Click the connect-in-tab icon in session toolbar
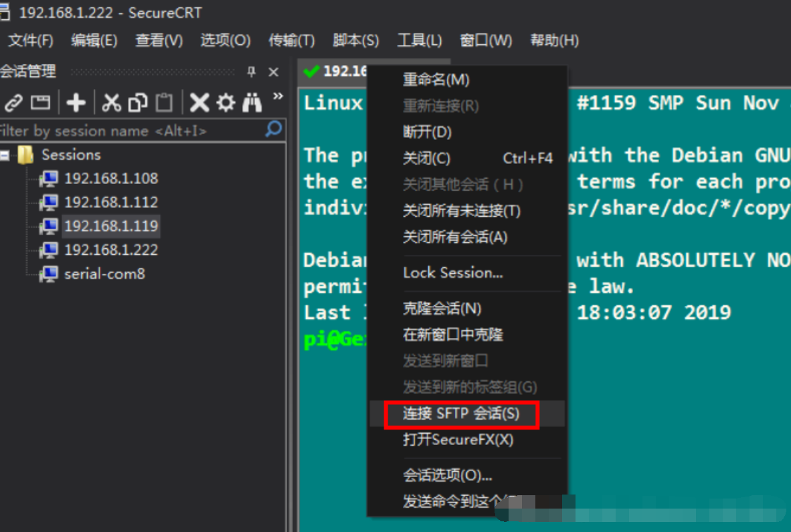This screenshot has width=791, height=532. click(x=40, y=103)
